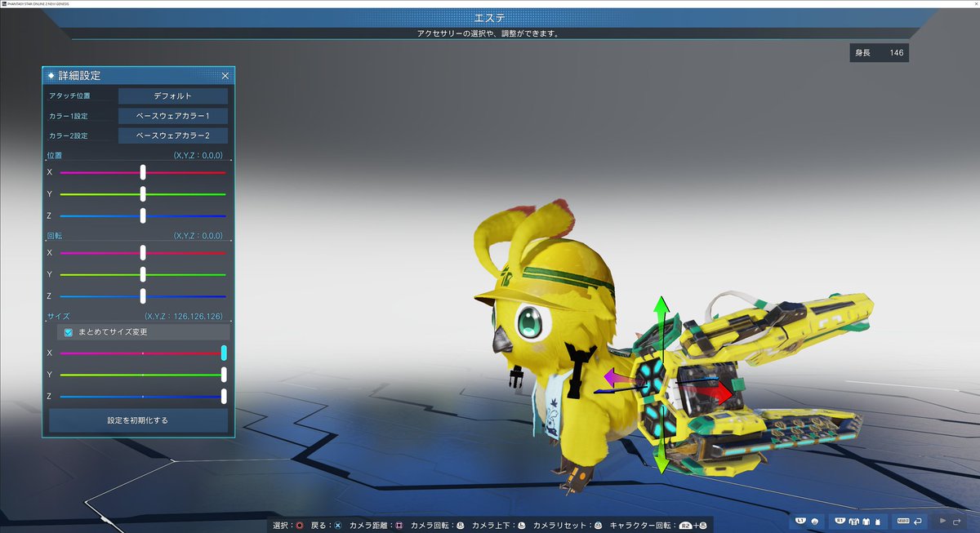Open カラー2設定 ベースウェアカラー2 selector
Screen dimensions: 980x533
click(173, 135)
